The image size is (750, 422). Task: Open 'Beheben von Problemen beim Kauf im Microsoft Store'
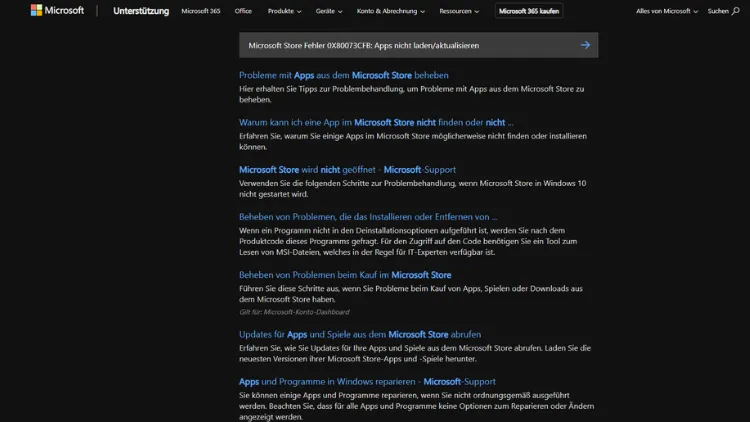[x=345, y=275]
